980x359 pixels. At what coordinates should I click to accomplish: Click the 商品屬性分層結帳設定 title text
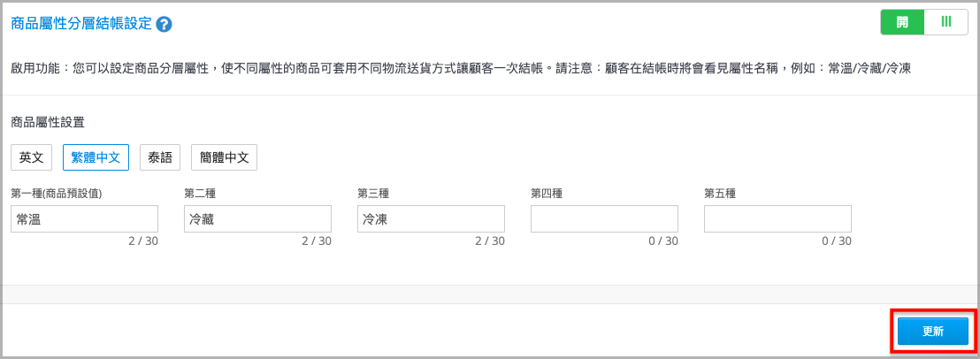pos(82,24)
